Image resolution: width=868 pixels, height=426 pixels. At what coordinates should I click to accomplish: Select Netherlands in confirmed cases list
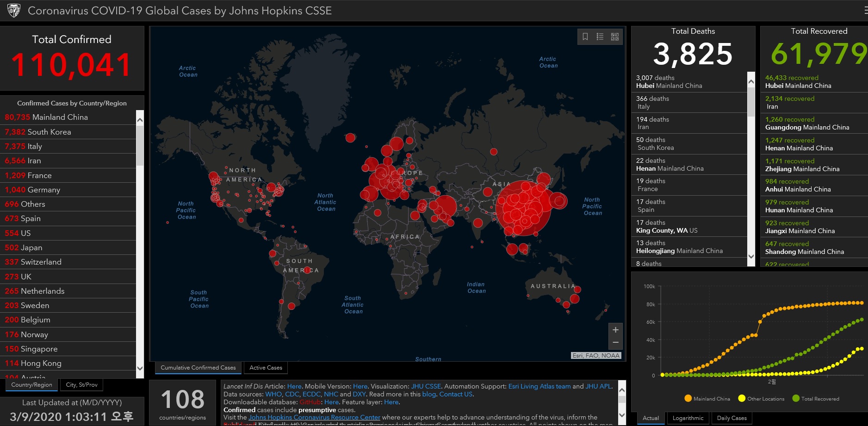[68, 291]
